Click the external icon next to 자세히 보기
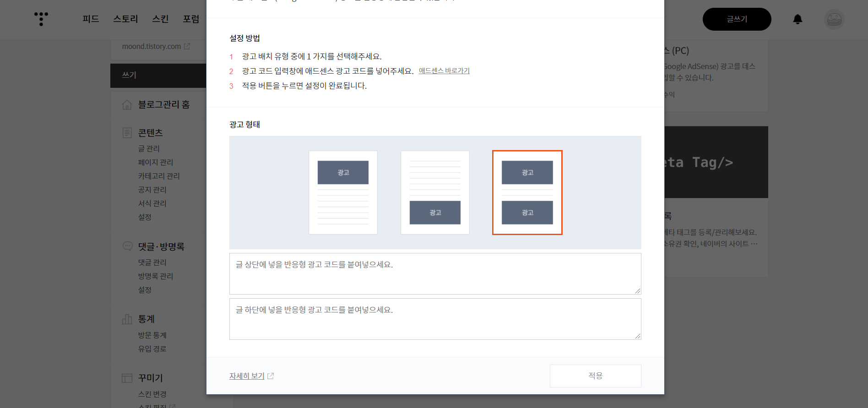The height and width of the screenshot is (408, 868). pos(271,376)
